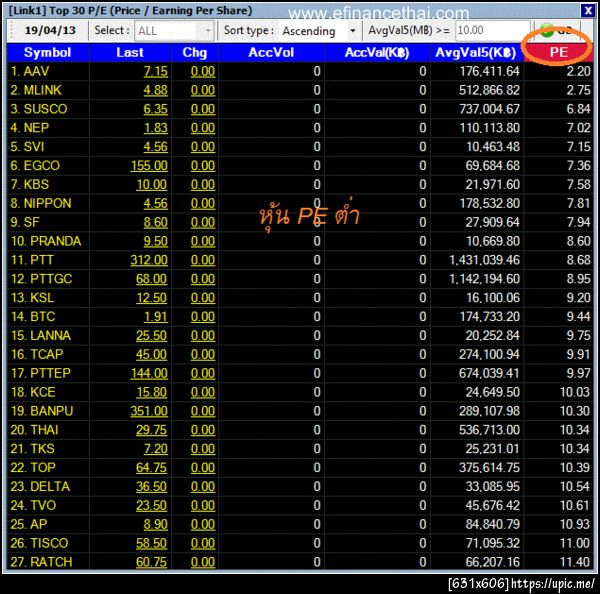Click the PE value 2.20 for AAV
Image resolution: width=600 pixels, height=594 pixels.
579,71
